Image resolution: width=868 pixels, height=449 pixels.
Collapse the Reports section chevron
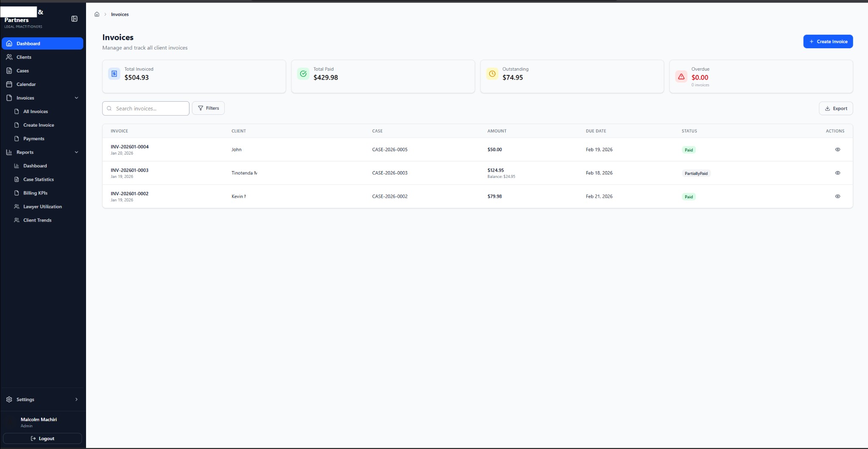pyautogui.click(x=77, y=152)
